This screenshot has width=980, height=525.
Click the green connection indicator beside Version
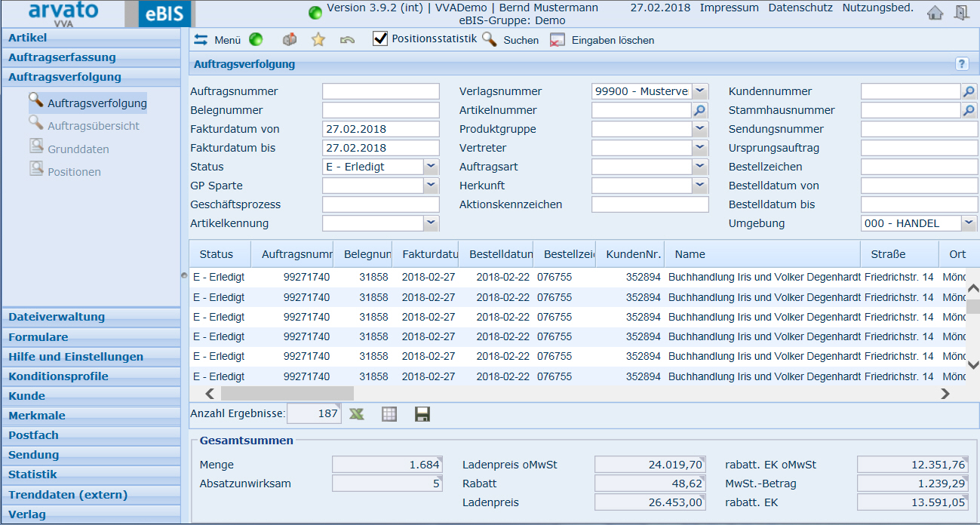pyautogui.click(x=315, y=13)
